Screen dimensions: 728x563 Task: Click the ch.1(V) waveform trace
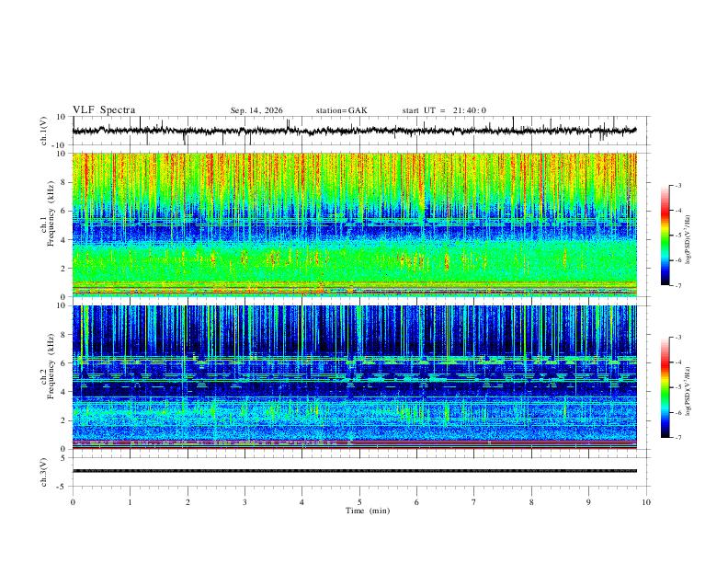pyautogui.click(x=354, y=131)
